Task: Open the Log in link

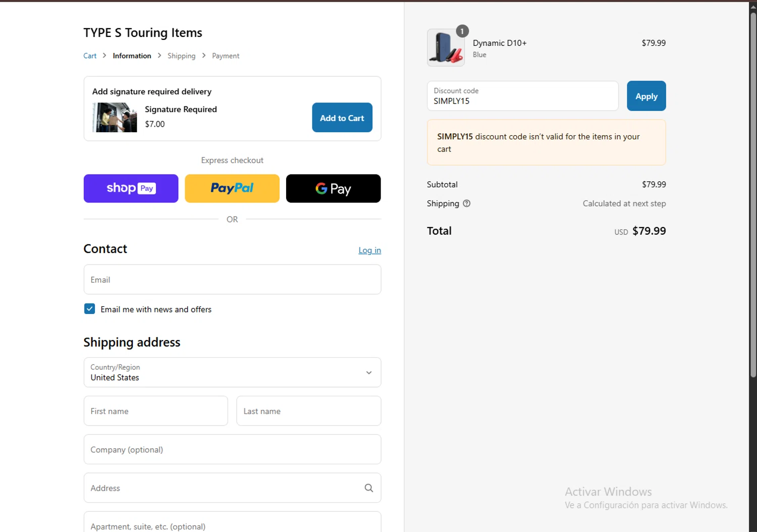Action: pyautogui.click(x=370, y=250)
